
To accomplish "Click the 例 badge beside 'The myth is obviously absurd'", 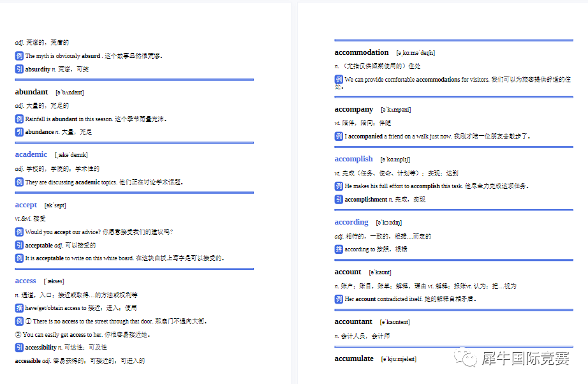I will 19,56.
